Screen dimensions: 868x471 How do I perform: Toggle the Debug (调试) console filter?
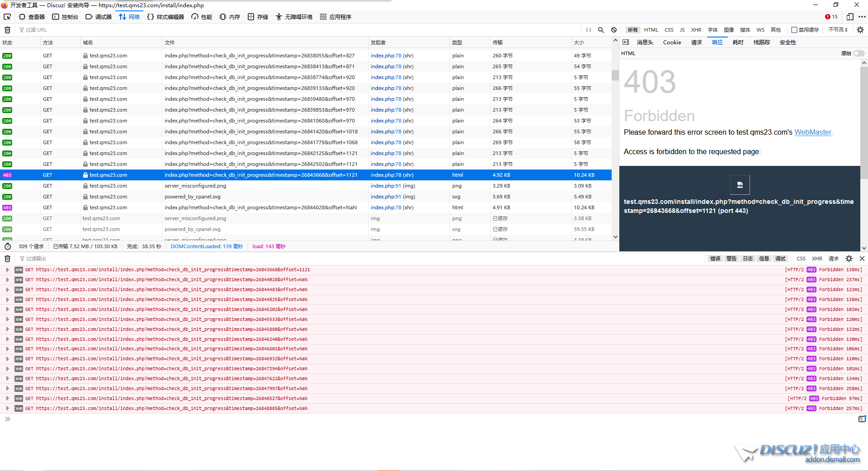(780, 259)
